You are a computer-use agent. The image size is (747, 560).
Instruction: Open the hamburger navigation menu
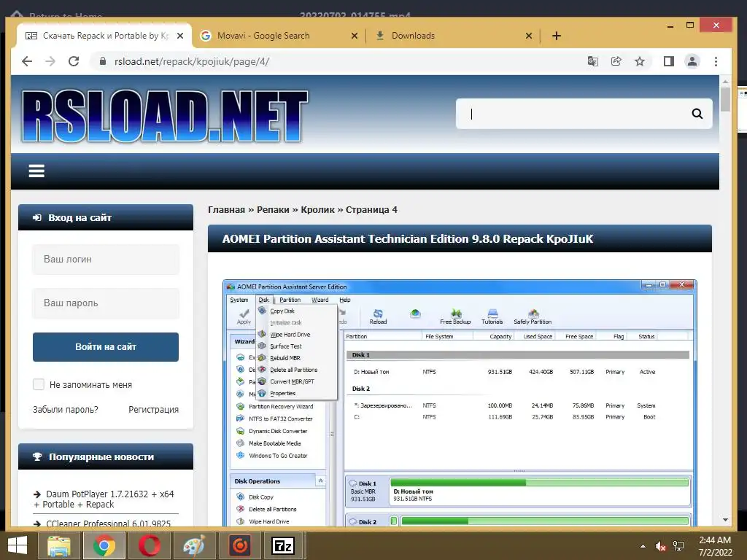[36, 171]
